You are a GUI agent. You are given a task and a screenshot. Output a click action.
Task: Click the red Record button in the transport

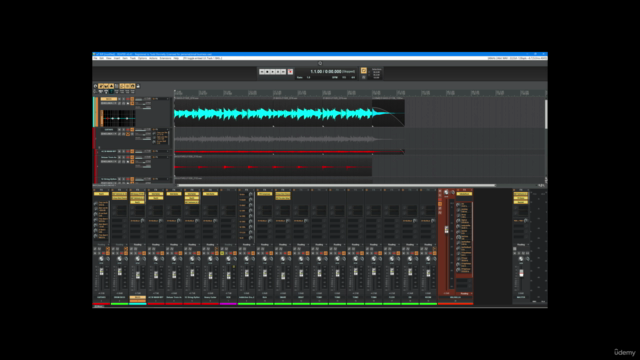click(290, 71)
